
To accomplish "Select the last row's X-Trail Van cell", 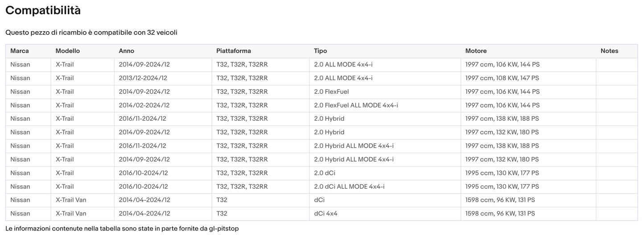I will pos(71,214).
